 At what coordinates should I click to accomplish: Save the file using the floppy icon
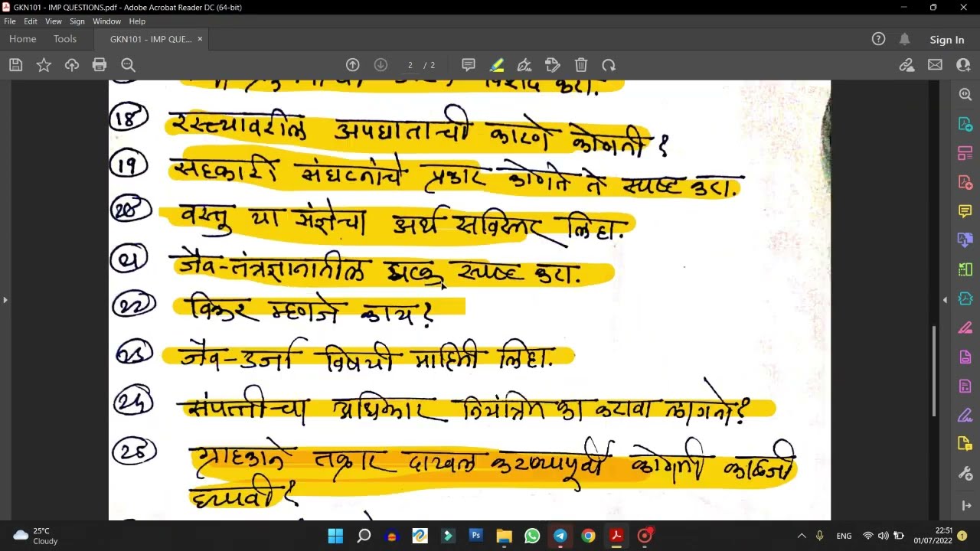point(15,65)
